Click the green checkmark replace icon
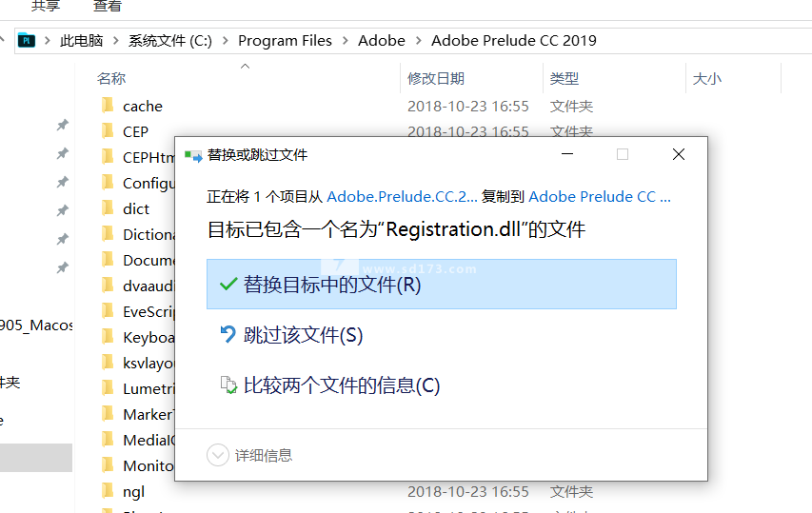This screenshot has width=812, height=513. pyautogui.click(x=228, y=284)
